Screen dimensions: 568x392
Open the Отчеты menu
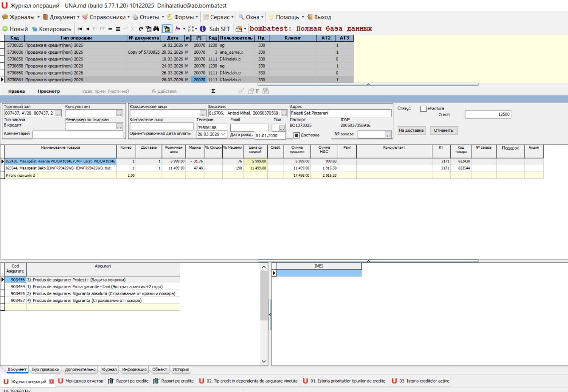(x=148, y=17)
